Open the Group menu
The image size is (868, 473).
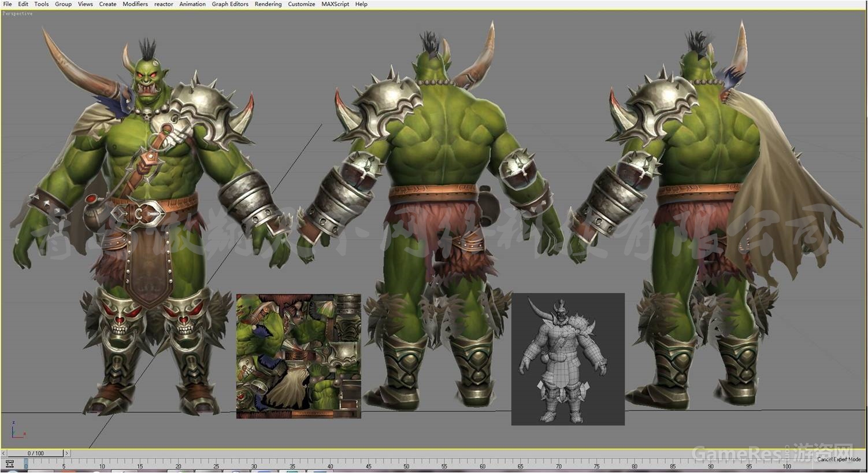tap(63, 4)
